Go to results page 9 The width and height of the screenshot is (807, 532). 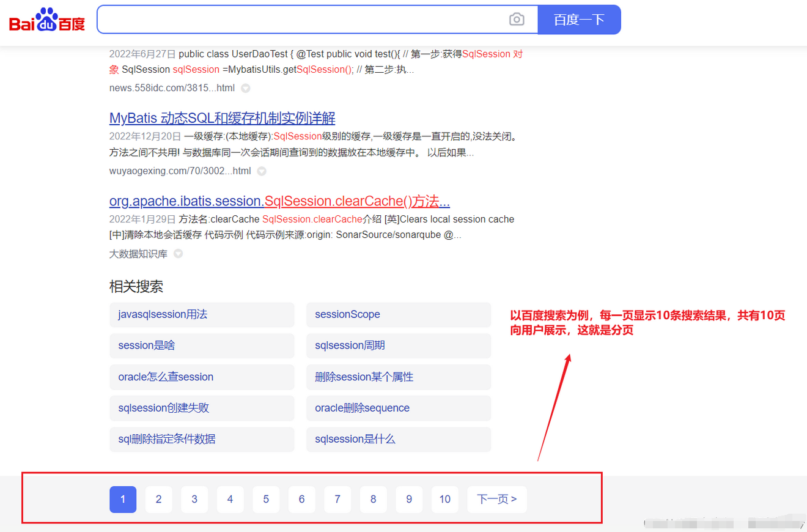coord(409,500)
